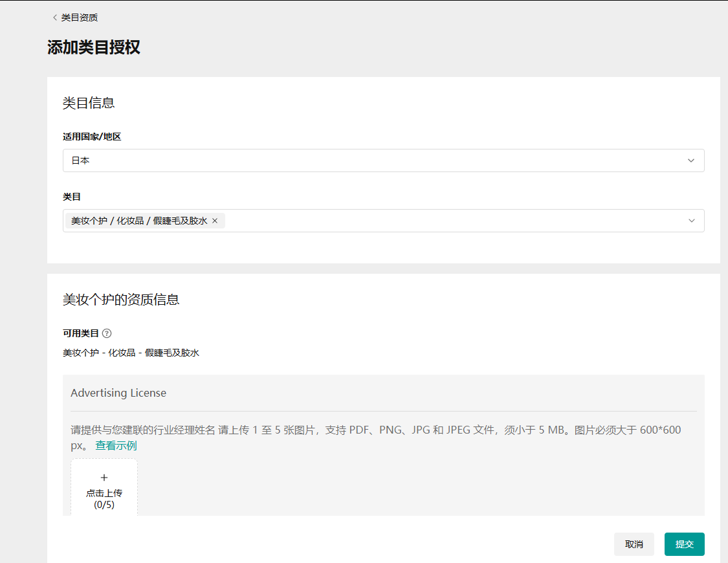Image resolution: width=728 pixels, height=563 pixels.
Task: Click the empty area in the 类目 field
Action: [453, 221]
